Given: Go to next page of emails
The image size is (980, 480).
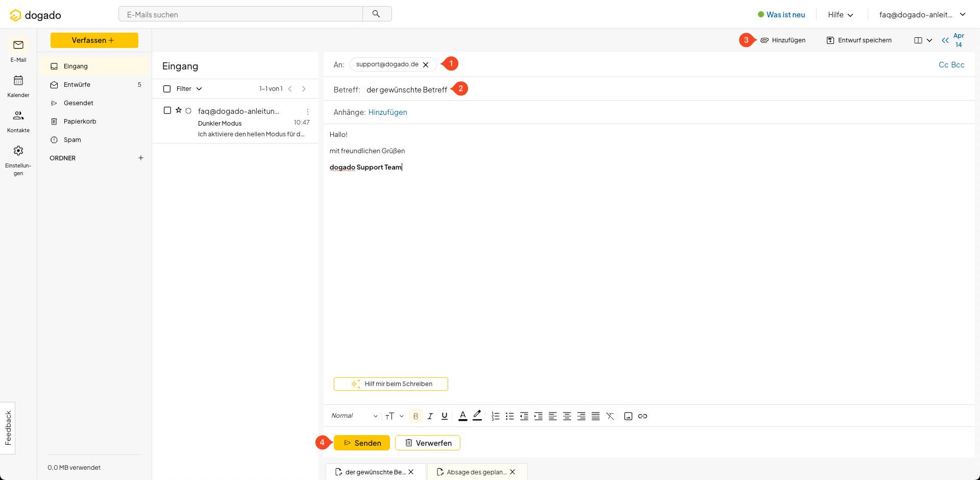Looking at the screenshot, I should coord(304,89).
